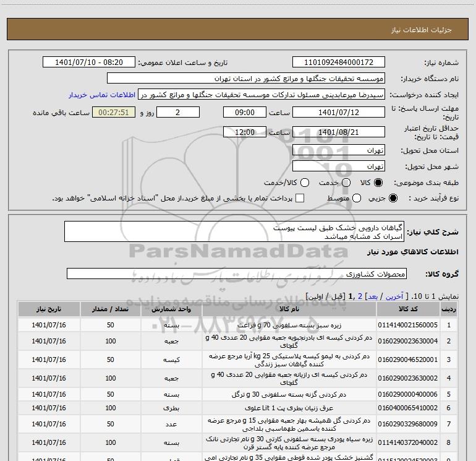
Task: Select the کالا radio button
Action: point(378,183)
